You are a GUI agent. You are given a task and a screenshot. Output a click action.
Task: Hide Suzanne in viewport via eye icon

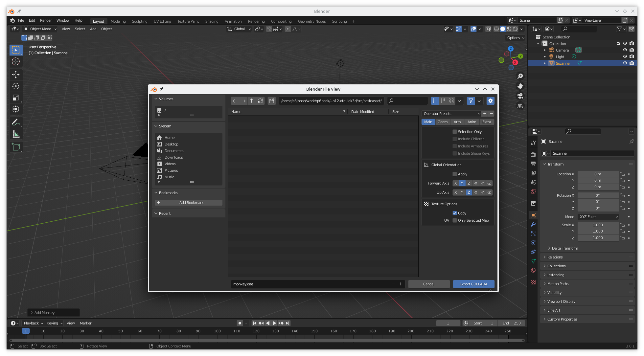pos(625,63)
